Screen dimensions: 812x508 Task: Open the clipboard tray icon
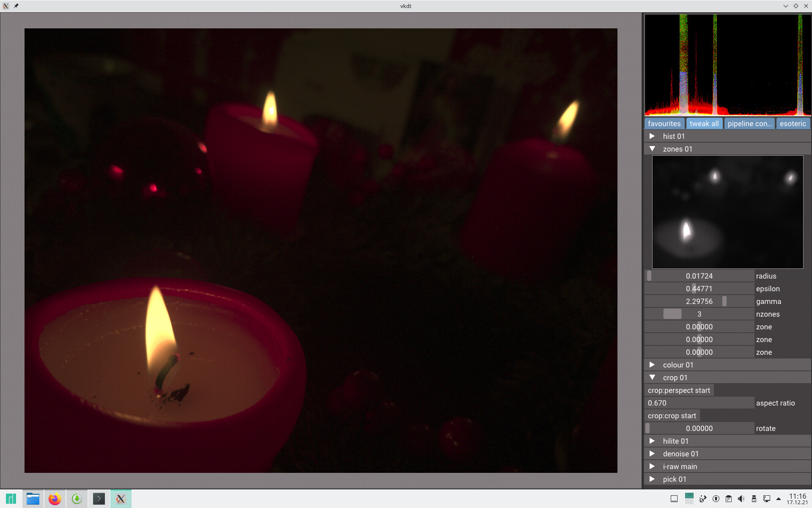(x=728, y=499)
